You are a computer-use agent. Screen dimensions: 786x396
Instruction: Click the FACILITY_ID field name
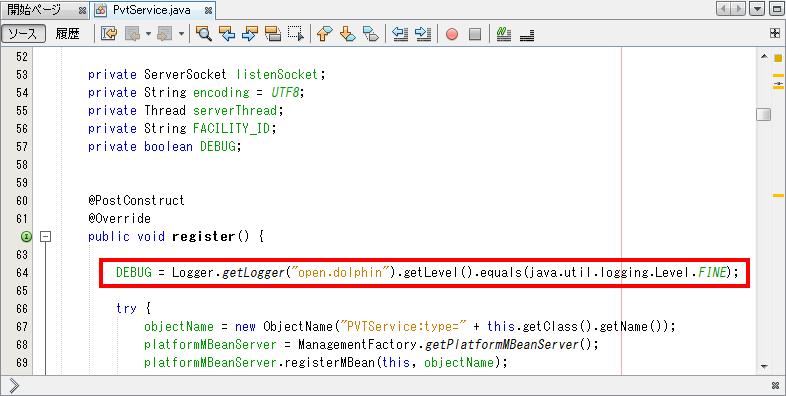tap(232, 128)
